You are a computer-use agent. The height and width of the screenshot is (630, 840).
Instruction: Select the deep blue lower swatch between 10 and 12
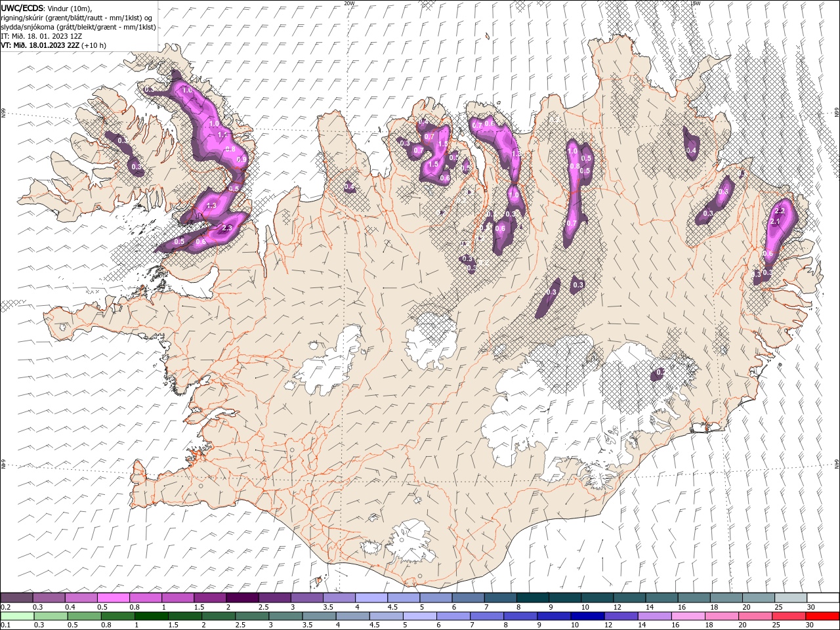[587, 616]
